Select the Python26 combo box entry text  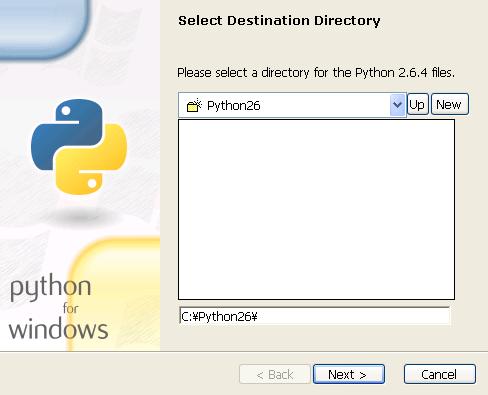[x=233, y=106]
